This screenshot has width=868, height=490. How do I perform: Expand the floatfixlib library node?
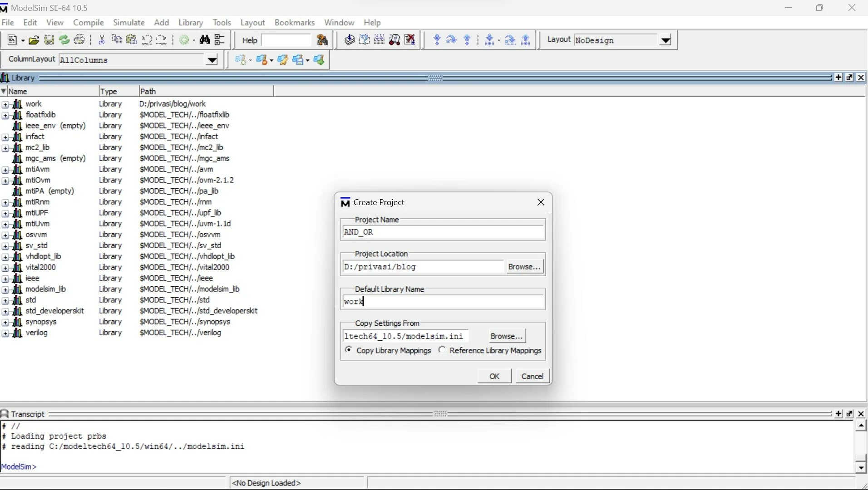(x=5, y=115)
